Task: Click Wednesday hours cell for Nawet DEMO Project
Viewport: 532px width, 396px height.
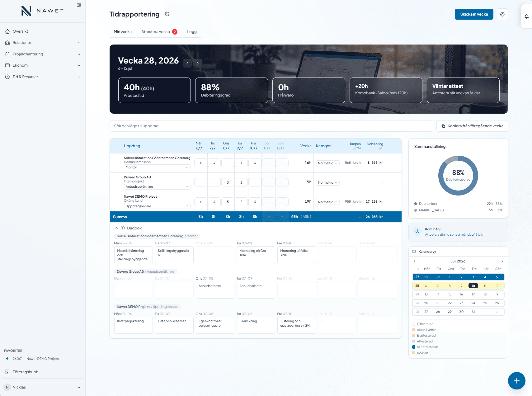Action: pyautogui.click(x=228, y=202)
